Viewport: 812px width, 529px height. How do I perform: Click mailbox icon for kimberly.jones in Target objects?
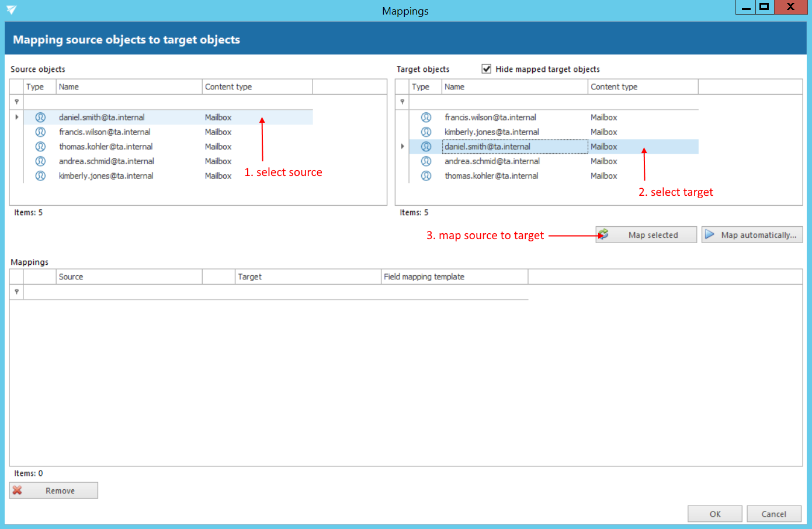(x=426, y=132)
